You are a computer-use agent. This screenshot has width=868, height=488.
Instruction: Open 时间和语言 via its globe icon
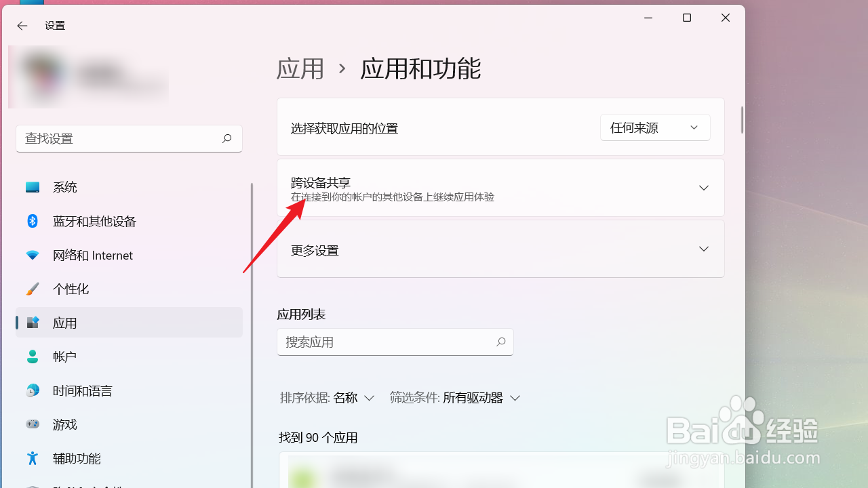tap(33, 390)
